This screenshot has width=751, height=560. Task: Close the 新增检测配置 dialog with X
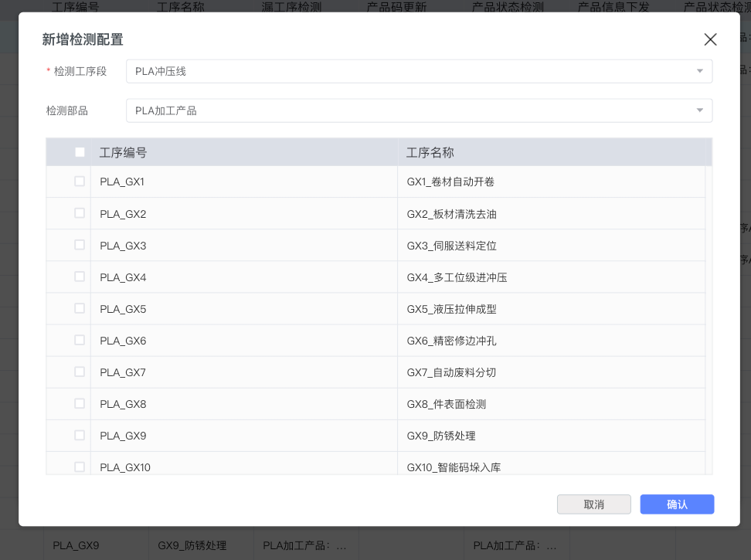pyautogui.click(x=710, y=39)
